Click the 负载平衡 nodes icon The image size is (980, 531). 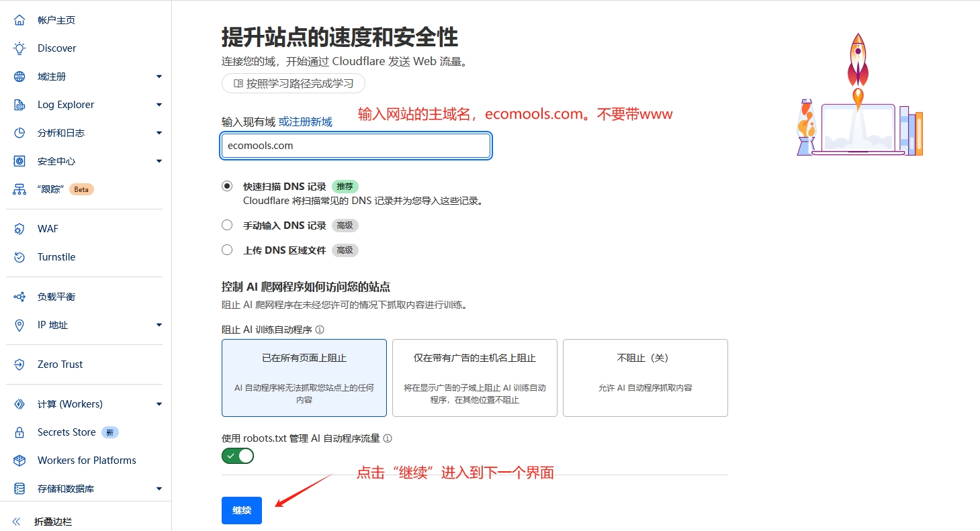[x=19, y=297]
